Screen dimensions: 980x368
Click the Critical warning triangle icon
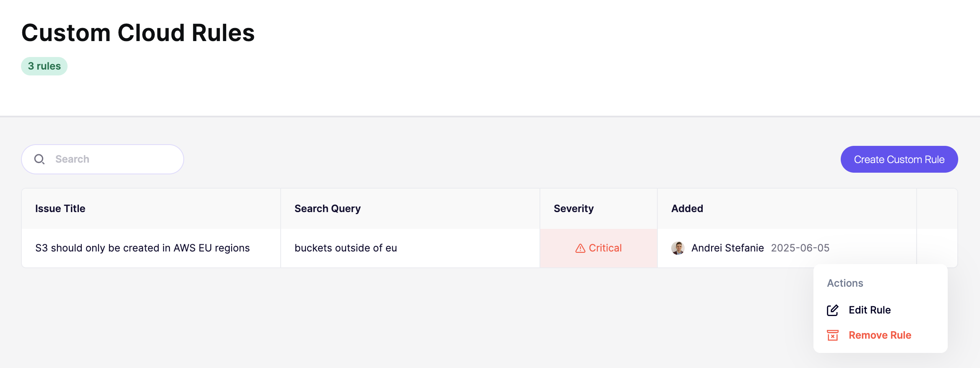[x=580, y=249]
